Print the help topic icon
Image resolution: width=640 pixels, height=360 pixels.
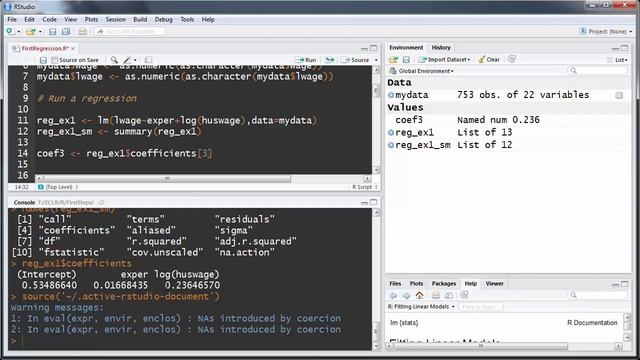pyautogui.click(x=436, y=296)
